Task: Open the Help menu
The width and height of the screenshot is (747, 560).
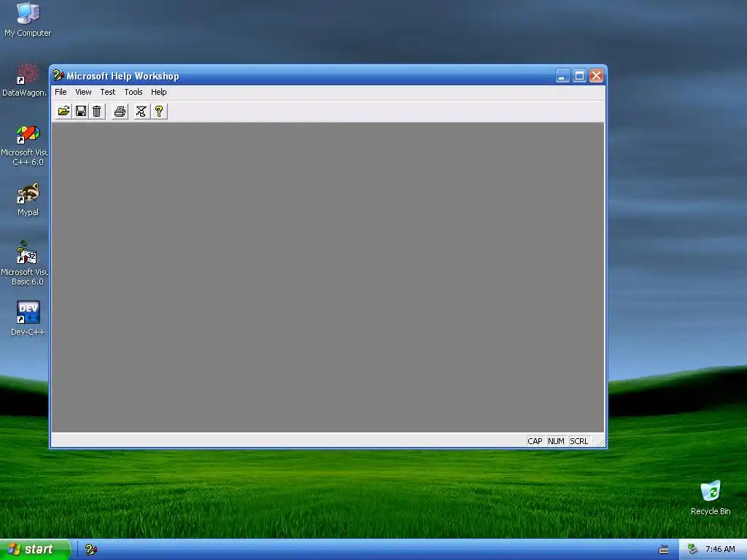Action: click(x=158, y=92)
